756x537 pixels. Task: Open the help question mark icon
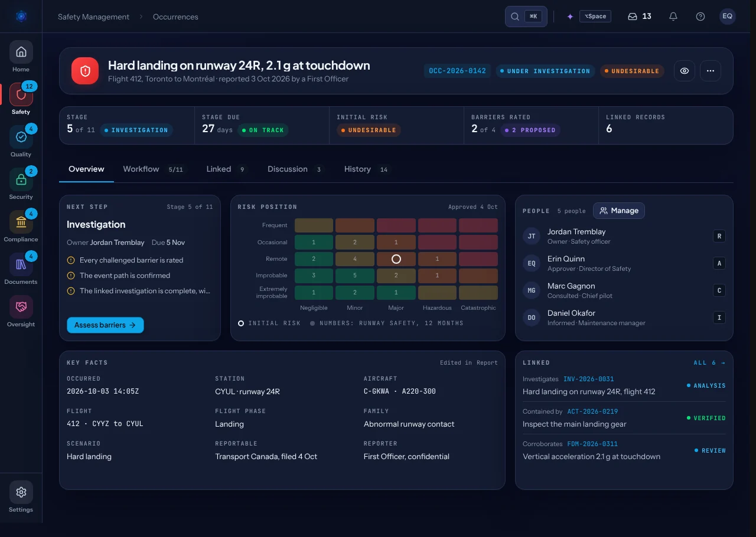tap(700, 17)
